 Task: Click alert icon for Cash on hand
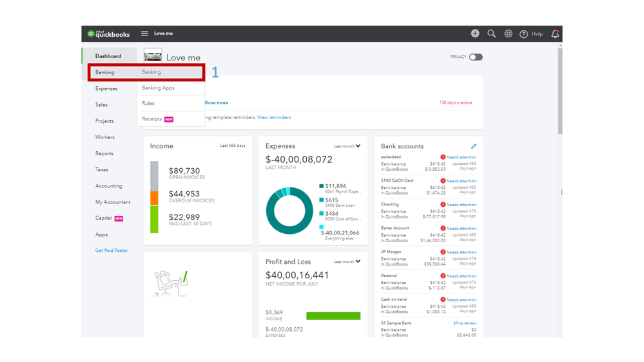tap(443, 300)
